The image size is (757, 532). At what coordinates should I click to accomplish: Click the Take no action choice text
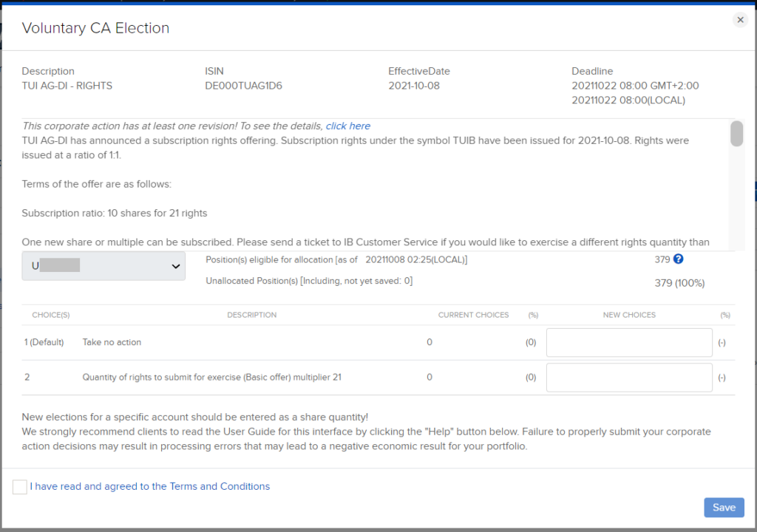tap(112, 342)
